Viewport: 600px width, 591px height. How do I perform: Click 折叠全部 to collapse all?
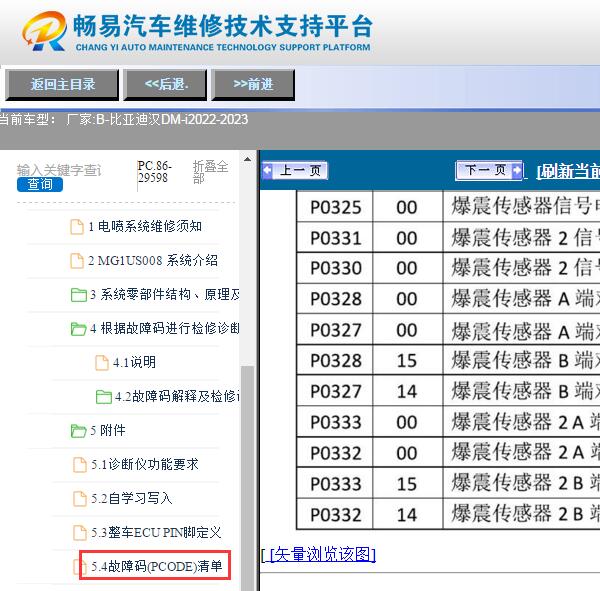click(x=210, y=172)
